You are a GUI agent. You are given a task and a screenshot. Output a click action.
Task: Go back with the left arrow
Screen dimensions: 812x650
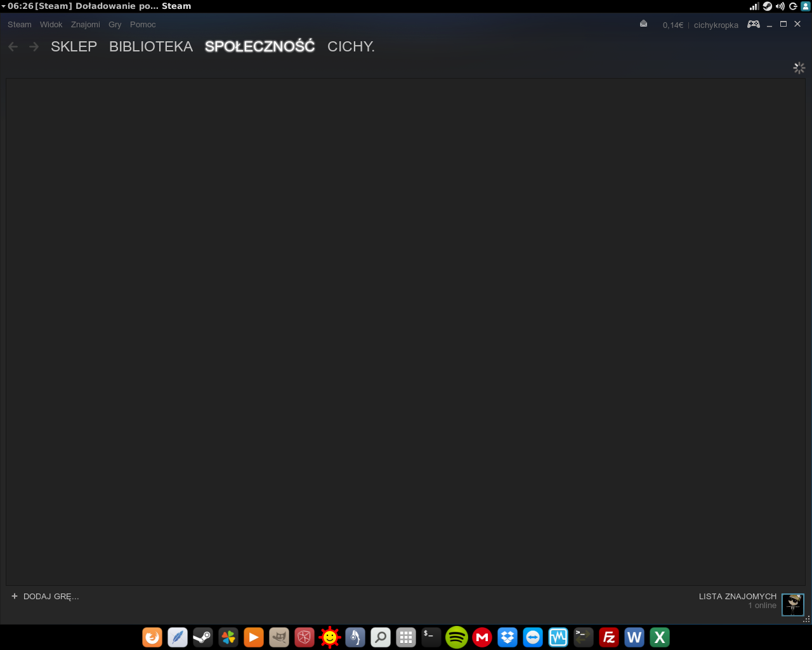13,46
